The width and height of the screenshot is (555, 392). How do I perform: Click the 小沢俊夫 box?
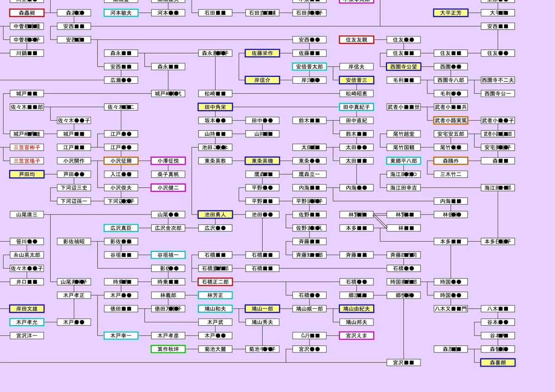(x=121, y=188)
